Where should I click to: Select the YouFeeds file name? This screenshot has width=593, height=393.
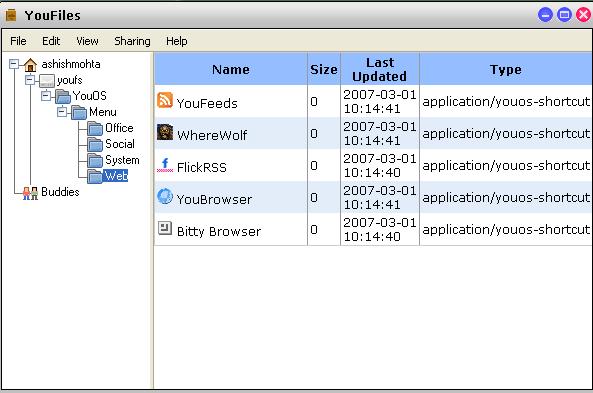207,103
